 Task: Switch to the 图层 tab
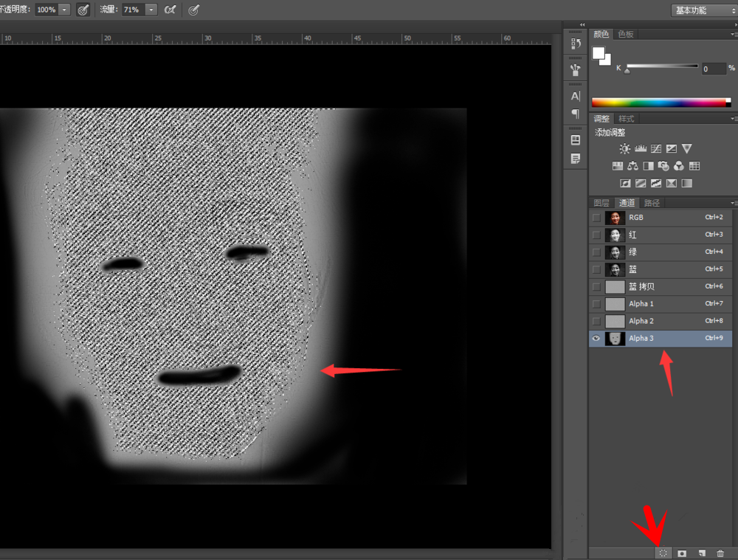[x=601, y=203]
